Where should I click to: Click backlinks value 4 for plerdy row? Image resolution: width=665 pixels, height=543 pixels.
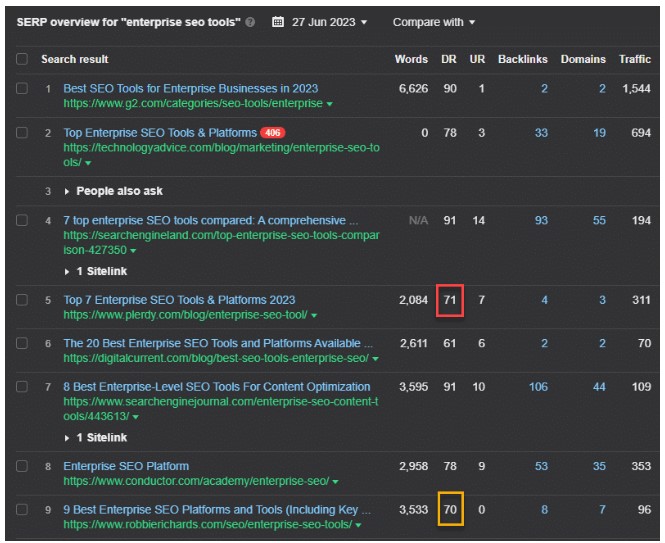point(545,300)
